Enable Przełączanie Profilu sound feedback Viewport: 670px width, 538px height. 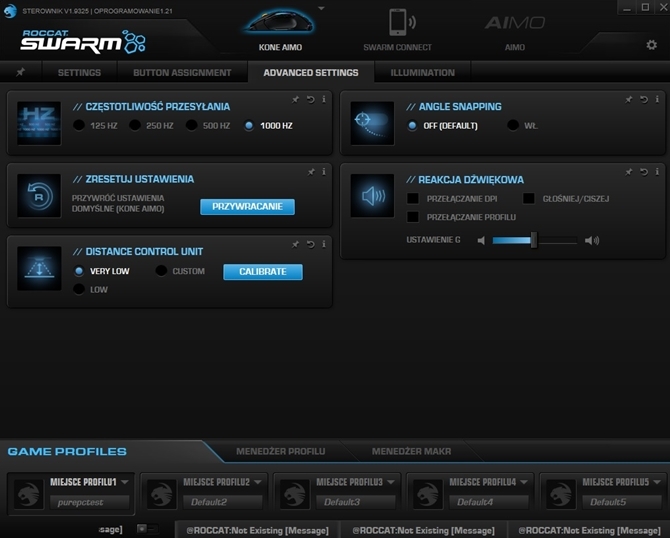click(413, 217)
